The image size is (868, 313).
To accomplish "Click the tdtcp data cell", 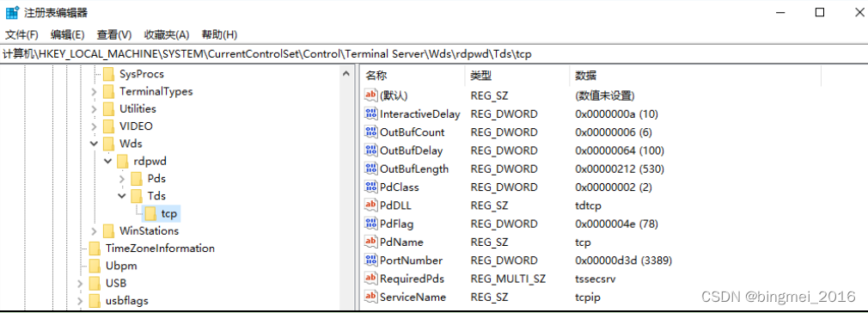I will click(589, 206).
